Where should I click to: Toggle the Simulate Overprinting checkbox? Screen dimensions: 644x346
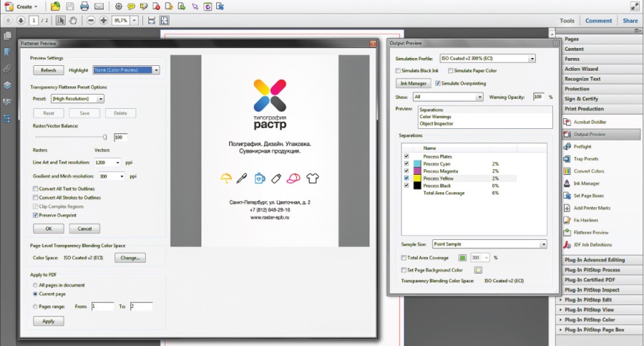[x=438, y=83]
